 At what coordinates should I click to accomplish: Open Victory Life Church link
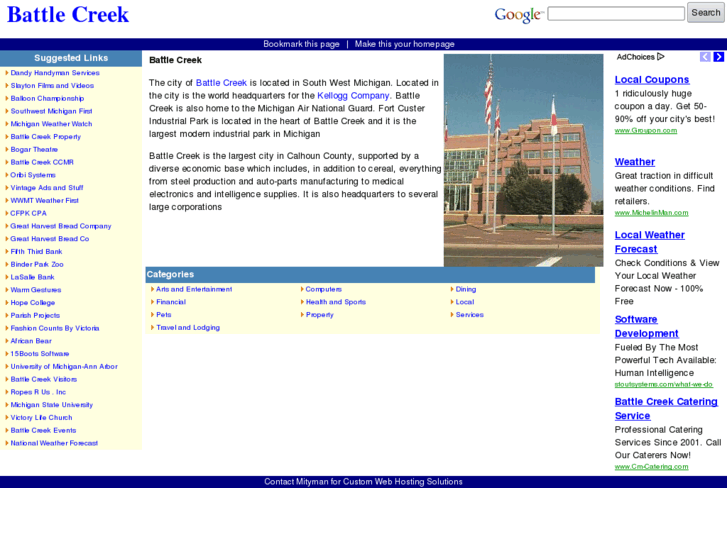coord(41,417)
